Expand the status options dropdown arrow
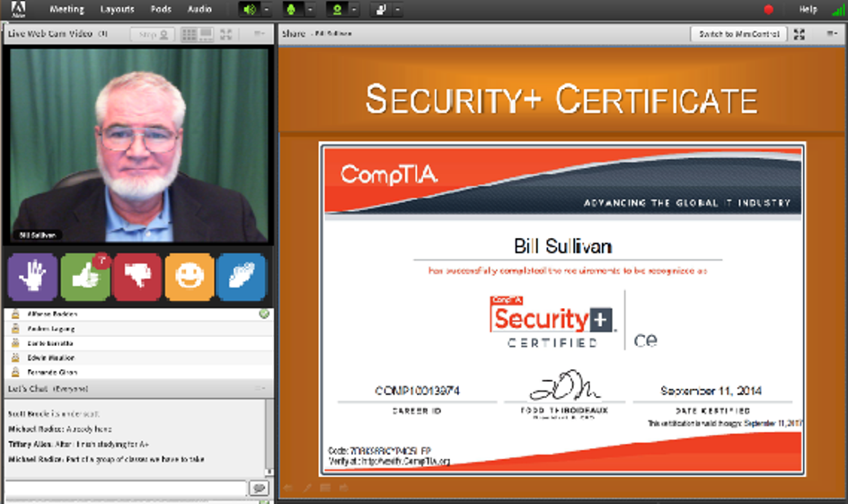848x504 pixels. pyautogui.click(x=397, y=9)
